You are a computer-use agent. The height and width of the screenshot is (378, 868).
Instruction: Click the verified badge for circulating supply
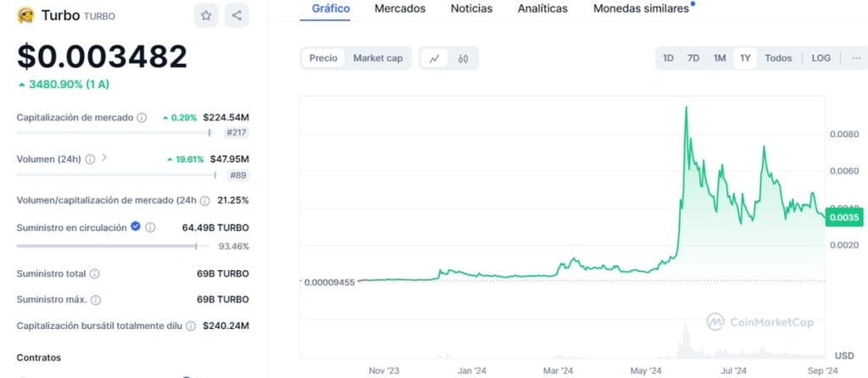pos(136,226)
